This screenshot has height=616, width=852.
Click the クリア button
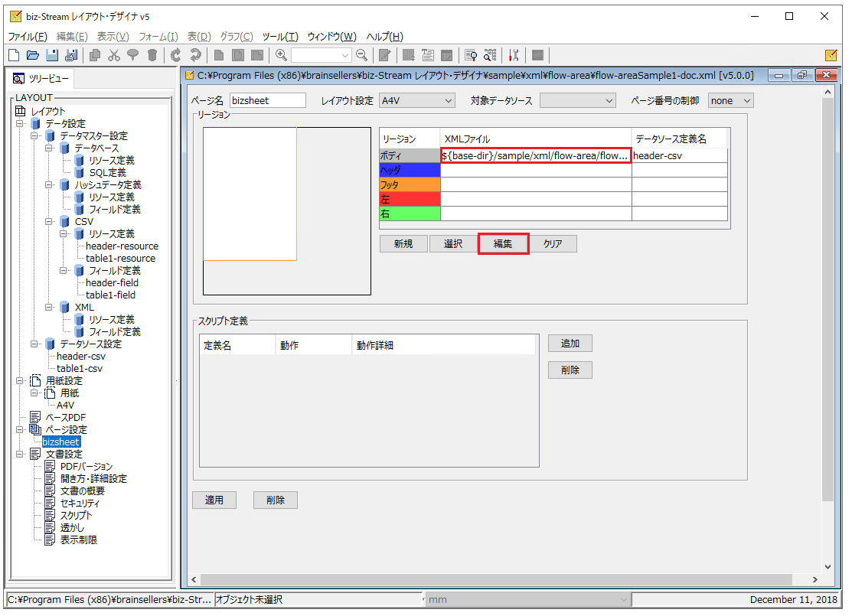553,244
